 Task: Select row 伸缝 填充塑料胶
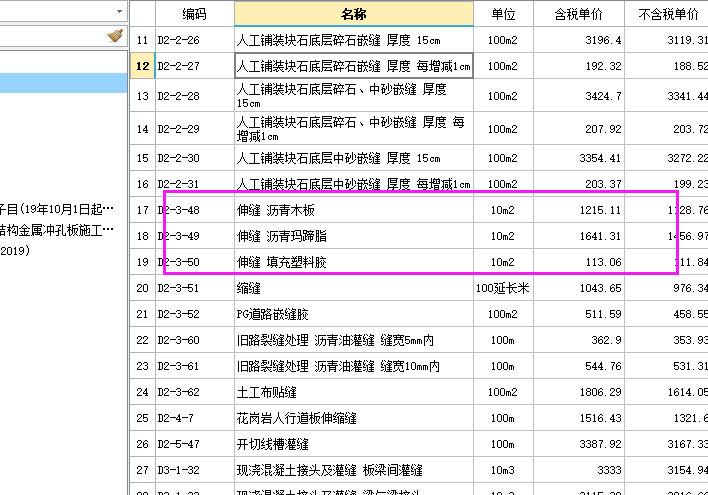pyautogui.click(x=354, y=262)
